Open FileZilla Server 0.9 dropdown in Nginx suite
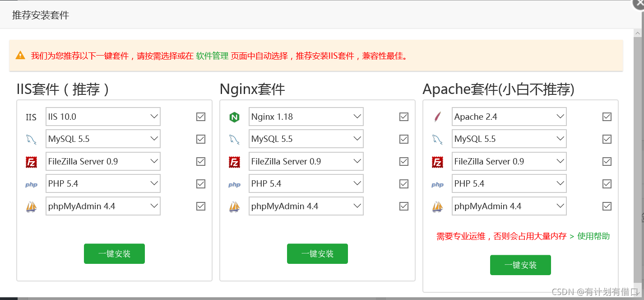The width and height of the screenshot is (644, 300). [x=306, y=161]
